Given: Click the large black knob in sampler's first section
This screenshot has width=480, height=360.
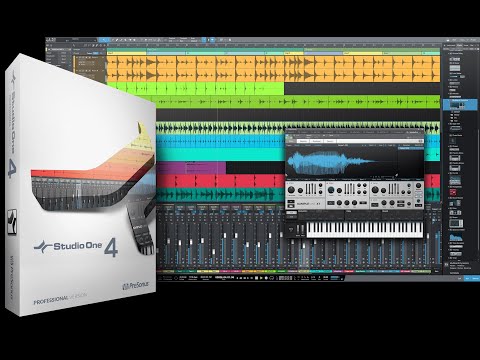Looking at the screenshot, I should [291, 190].
